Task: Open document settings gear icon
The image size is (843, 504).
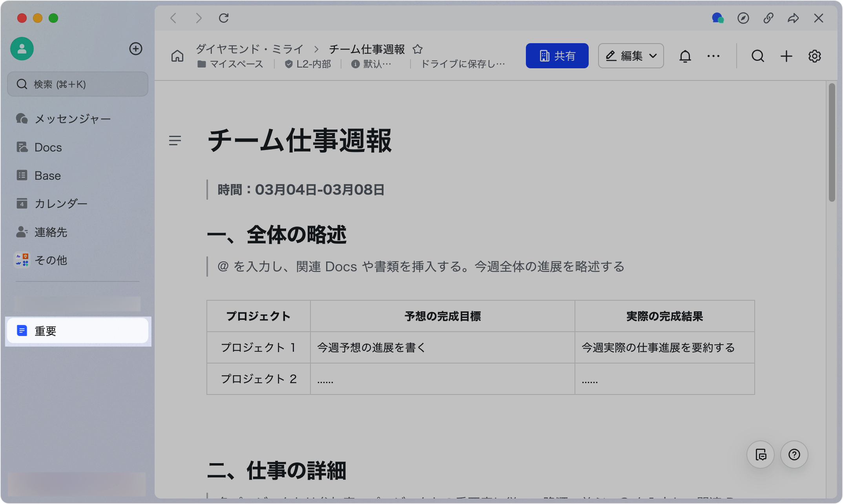Action: click(x=814, y=56)
